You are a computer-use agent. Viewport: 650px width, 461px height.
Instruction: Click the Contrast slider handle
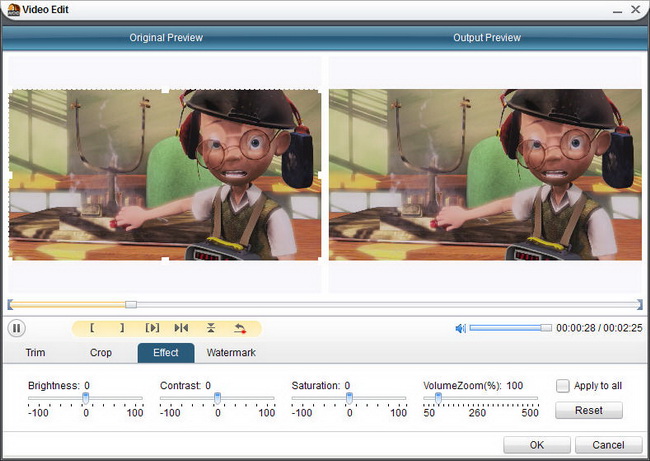[x=217, y=398]
